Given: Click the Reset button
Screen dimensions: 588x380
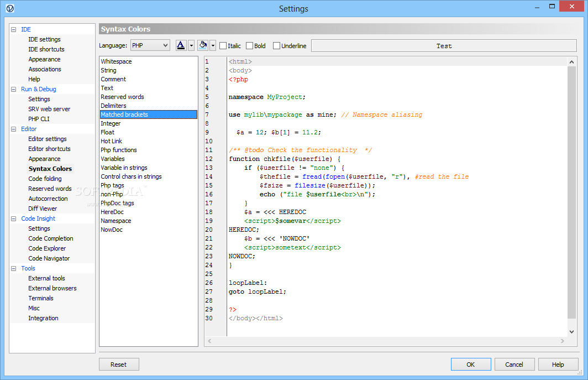Looking at the screenshot, I should (118, 364).
